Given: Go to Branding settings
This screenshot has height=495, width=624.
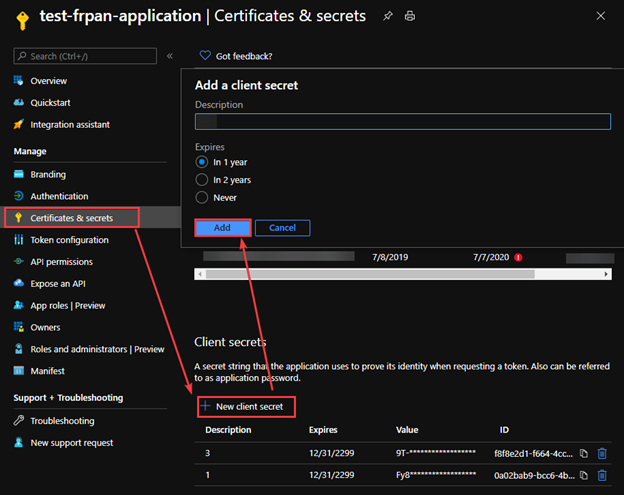Looking at the screenshot, I should (x=48, y=174).
